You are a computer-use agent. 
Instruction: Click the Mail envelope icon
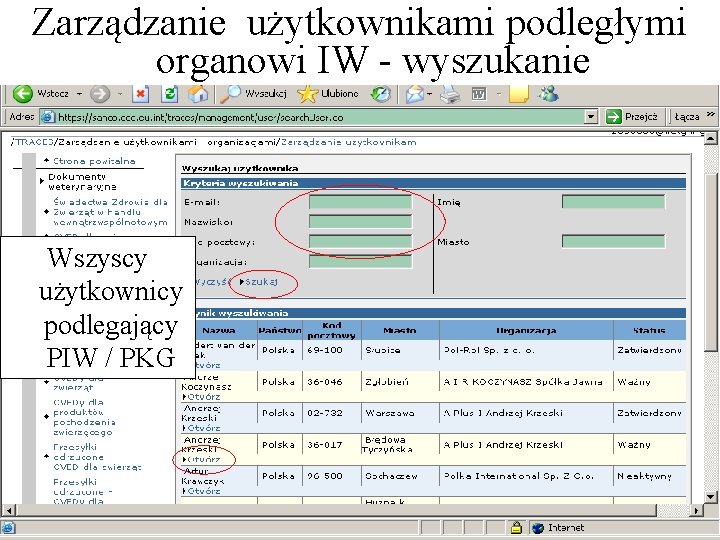415,95
